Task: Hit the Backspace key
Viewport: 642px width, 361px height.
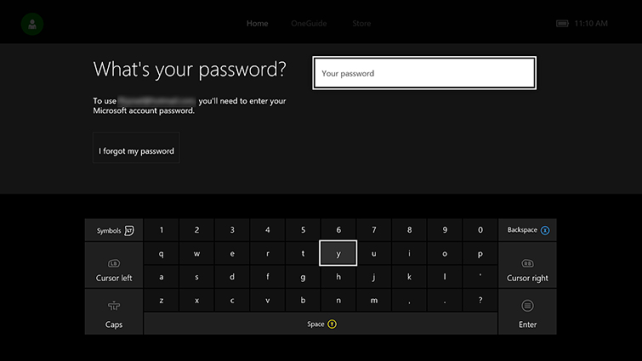Action: [x=527, y=230]
